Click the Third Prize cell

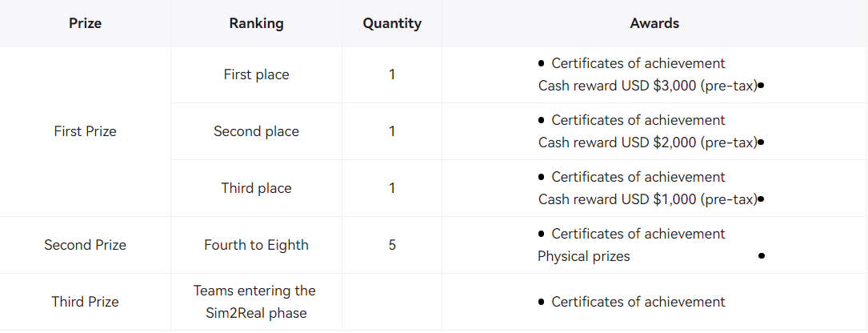[85, 302]
